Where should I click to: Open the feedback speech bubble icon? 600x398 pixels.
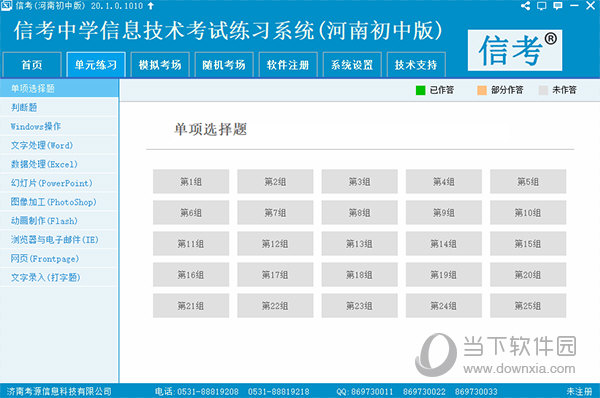click(558, 6)
